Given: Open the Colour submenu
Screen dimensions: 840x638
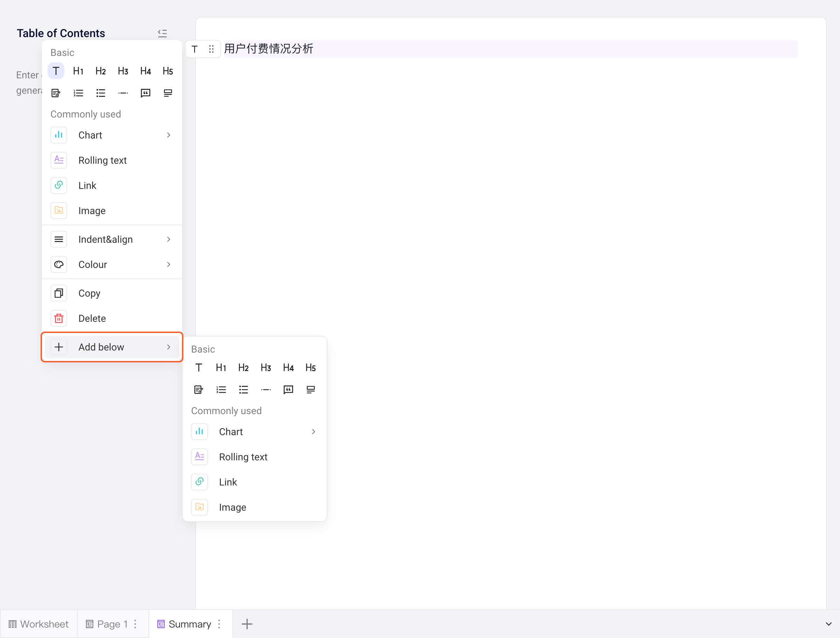Looking at the screenshot, I should [112, 265].
